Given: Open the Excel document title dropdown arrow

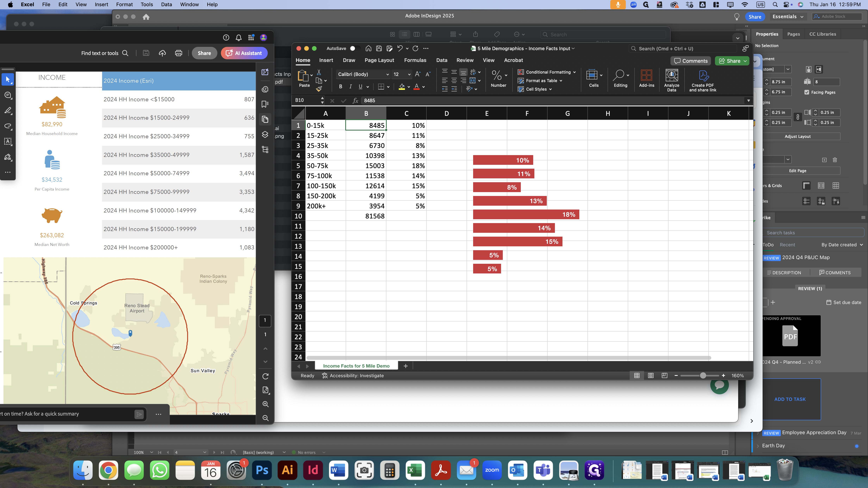Looking at the screenshot, I should coord(573,48).
